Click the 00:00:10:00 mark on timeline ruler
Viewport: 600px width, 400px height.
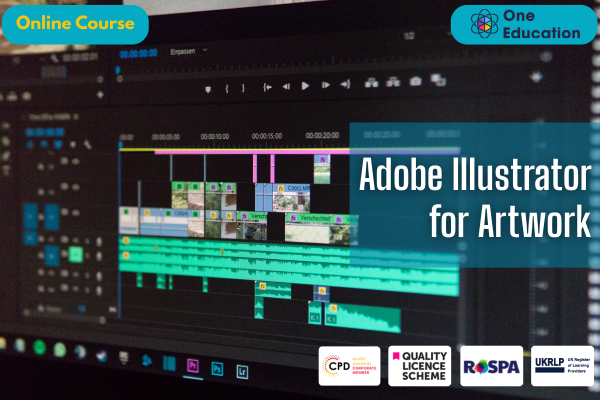(x=214, y=135)
